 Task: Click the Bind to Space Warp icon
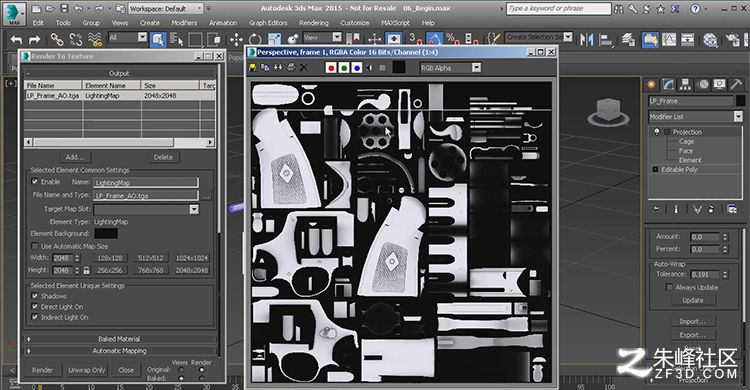coord(95,39)
